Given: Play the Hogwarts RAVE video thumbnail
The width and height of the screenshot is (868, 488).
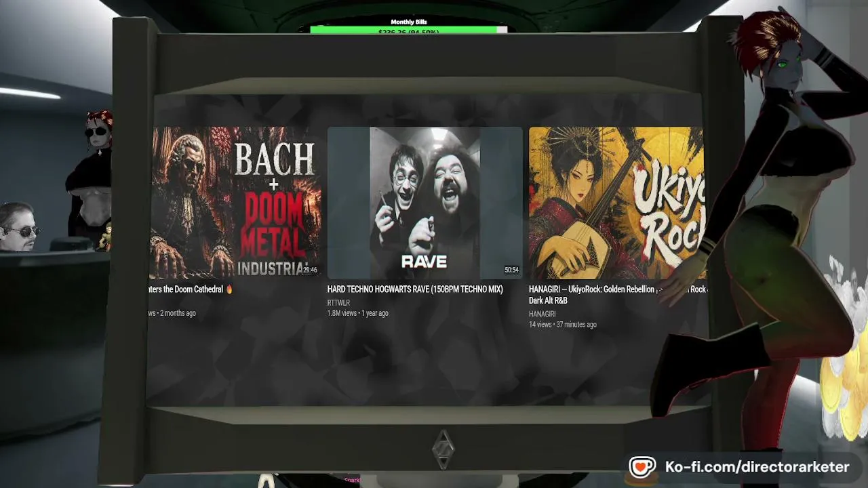Looking at the screenshot, I should [425, 203].
